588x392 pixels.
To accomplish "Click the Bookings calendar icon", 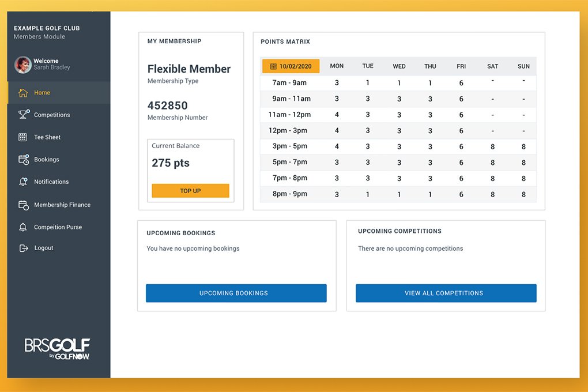I will 23,160.
